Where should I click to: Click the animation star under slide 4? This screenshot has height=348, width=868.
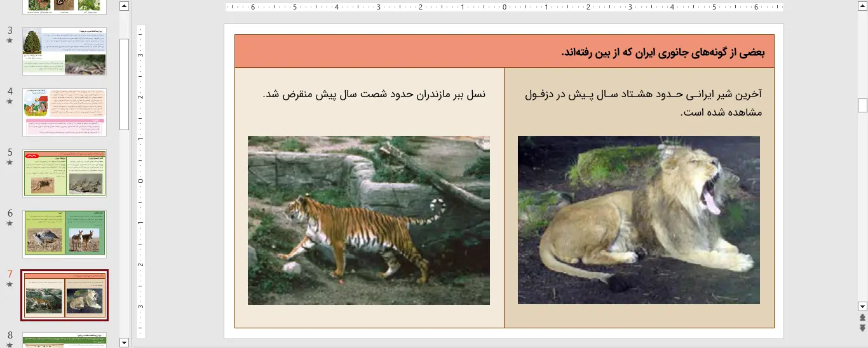pyautogui.click(x=10, y=102)
